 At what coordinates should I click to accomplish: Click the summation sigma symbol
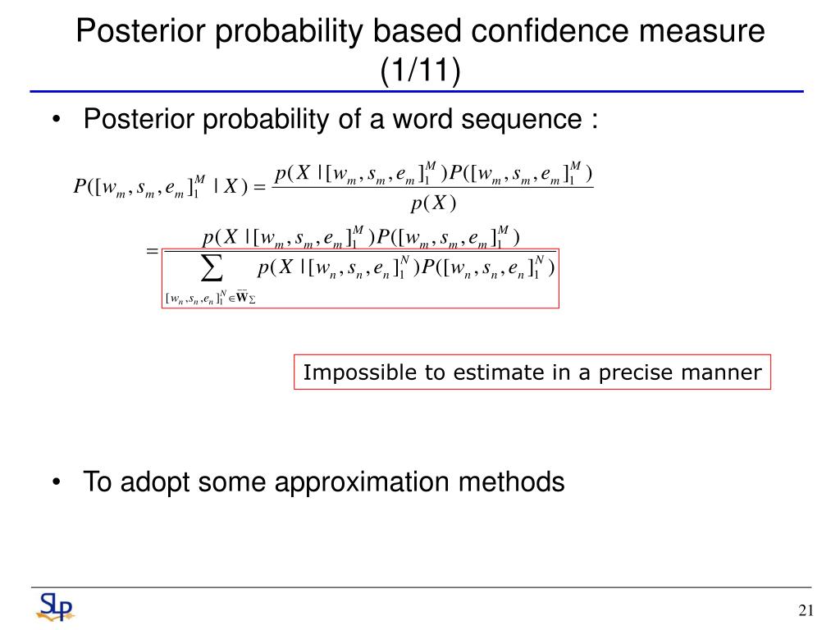point(212,268)
